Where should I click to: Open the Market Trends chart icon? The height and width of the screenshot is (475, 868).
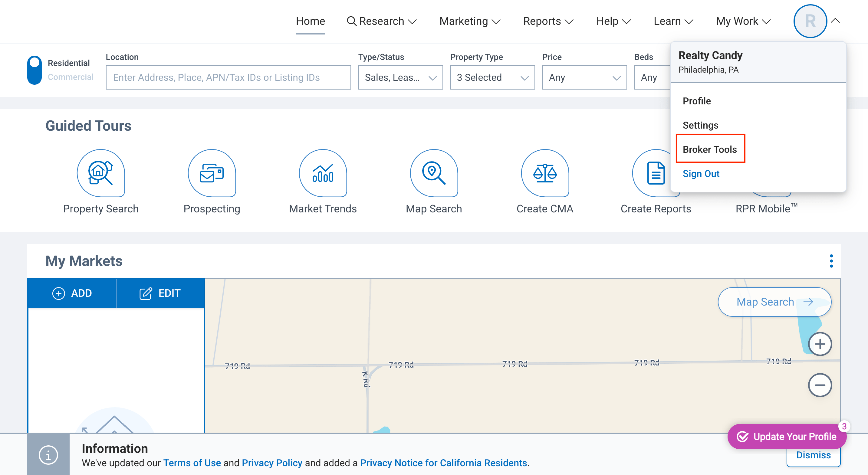click(322, 173)
